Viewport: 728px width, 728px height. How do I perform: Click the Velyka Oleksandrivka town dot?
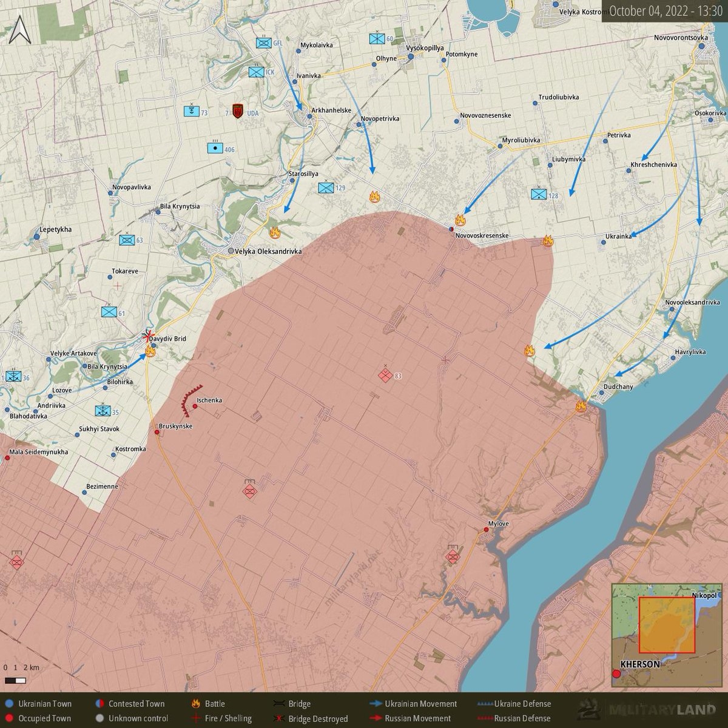coord(231,251)
